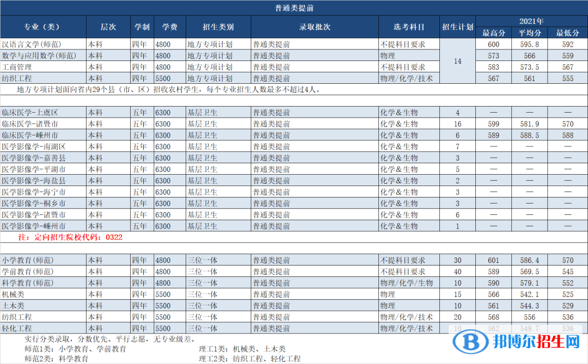Click the 数学与应用数学(师范) cell
588x364 pixels.
tap(44, 55)
